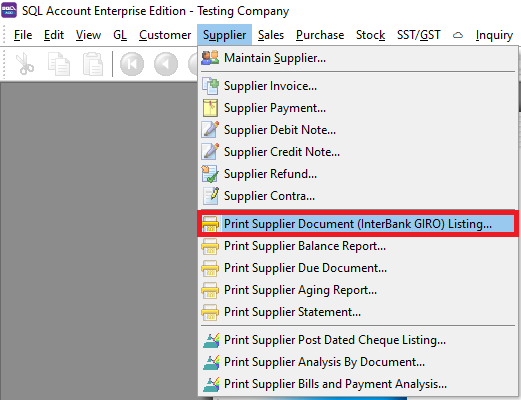The image size is (521, 400).
Task: Click the cloud icon in menu bar
Action: click(458, 35)
